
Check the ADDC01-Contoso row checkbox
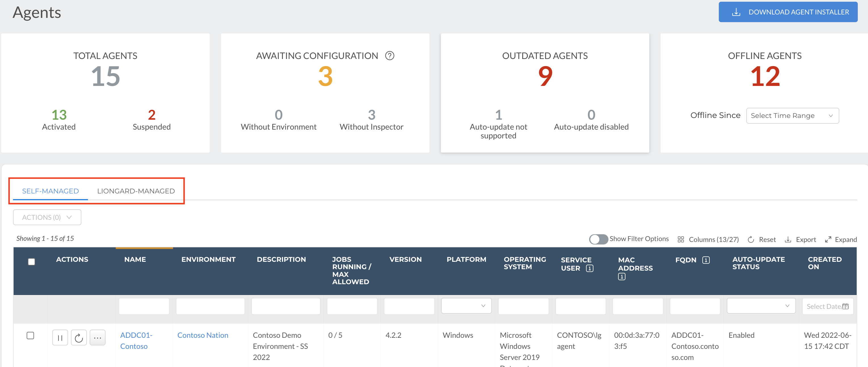30,335
